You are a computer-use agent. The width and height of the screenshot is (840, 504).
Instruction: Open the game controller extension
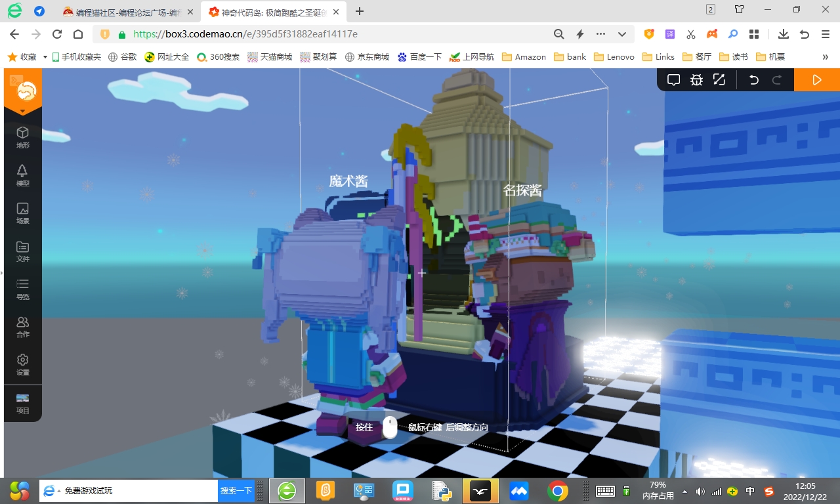pos(712,34)
